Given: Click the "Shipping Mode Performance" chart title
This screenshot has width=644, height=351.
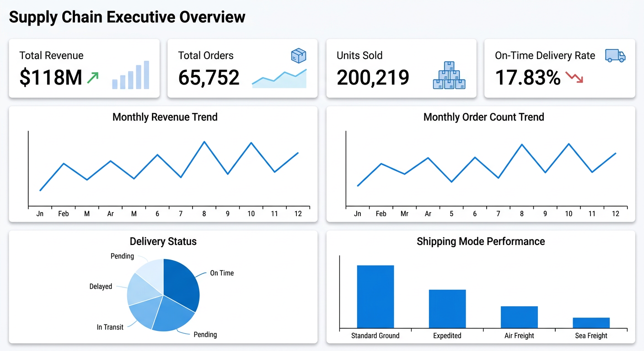Looking at the screenshot, I should point(481,241).
